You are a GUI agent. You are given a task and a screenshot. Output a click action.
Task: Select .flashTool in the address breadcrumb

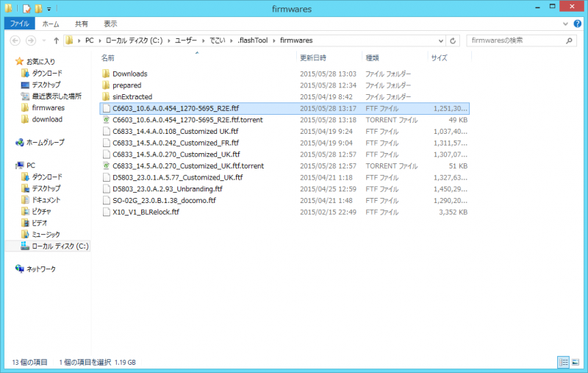[x=253, y=40]
